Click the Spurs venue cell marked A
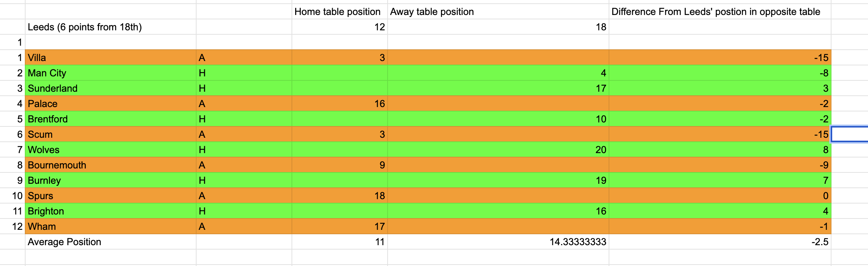Screen dimensions: 868x266 click(x=244, y=196)
